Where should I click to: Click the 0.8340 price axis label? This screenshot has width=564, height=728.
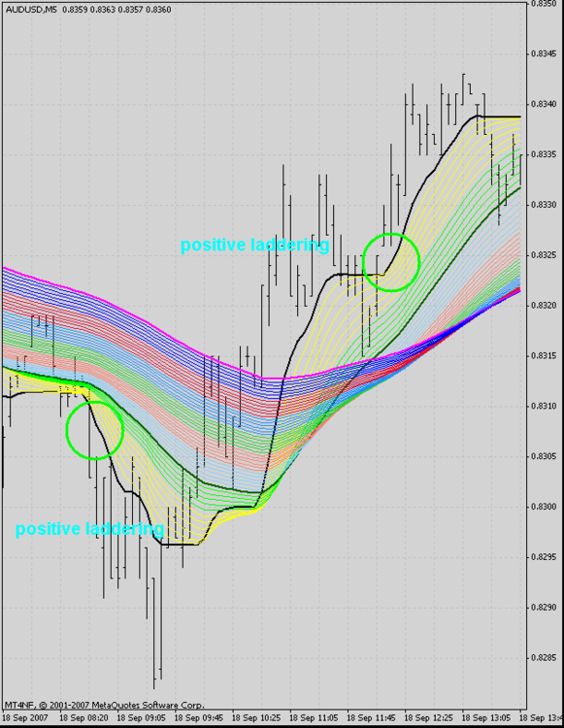[544, 104]
